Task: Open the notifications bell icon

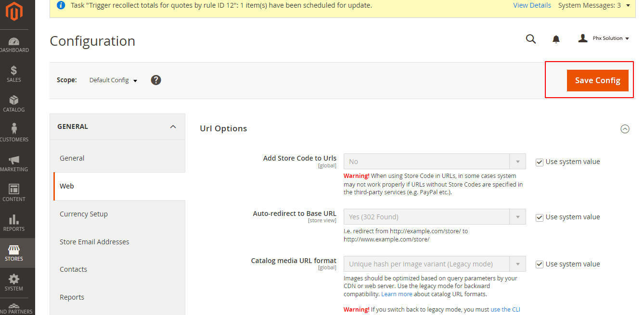Action: tap(556, 39)
